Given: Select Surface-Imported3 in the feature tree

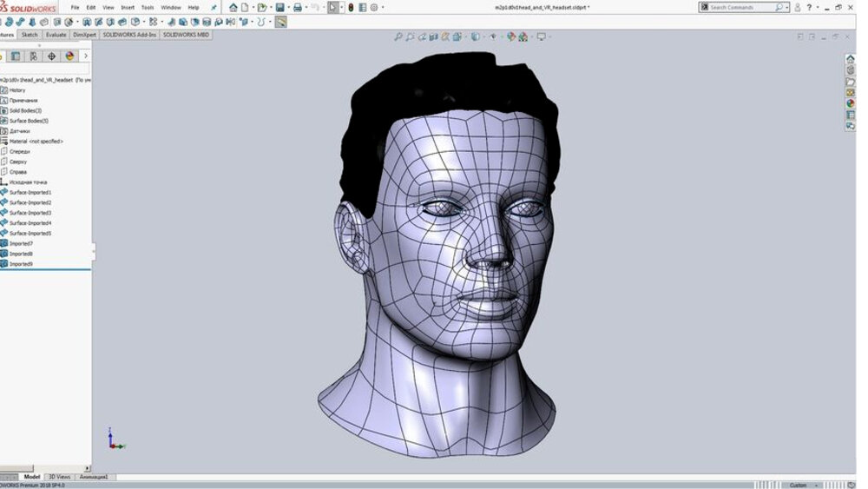Looking at the screenshot, I should (30, 213).
